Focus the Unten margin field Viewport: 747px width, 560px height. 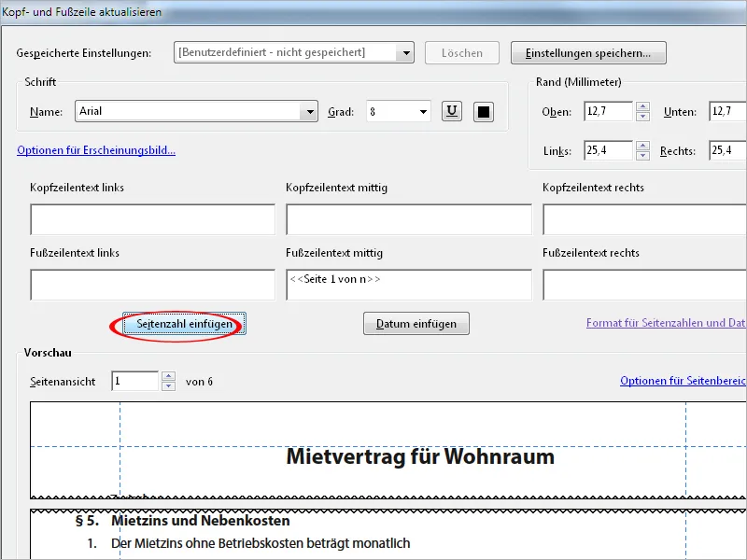(x=727, y=111)
